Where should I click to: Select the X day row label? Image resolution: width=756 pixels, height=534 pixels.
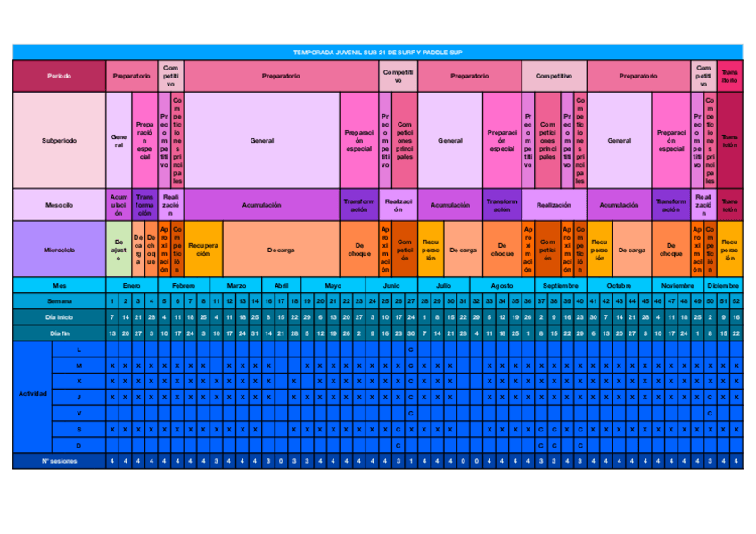(79, 382)
